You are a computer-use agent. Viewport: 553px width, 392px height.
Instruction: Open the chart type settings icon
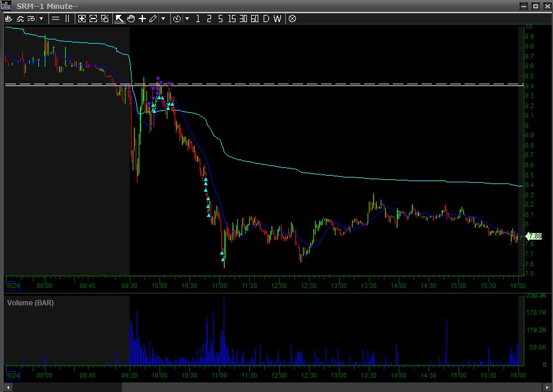point(9,19)
